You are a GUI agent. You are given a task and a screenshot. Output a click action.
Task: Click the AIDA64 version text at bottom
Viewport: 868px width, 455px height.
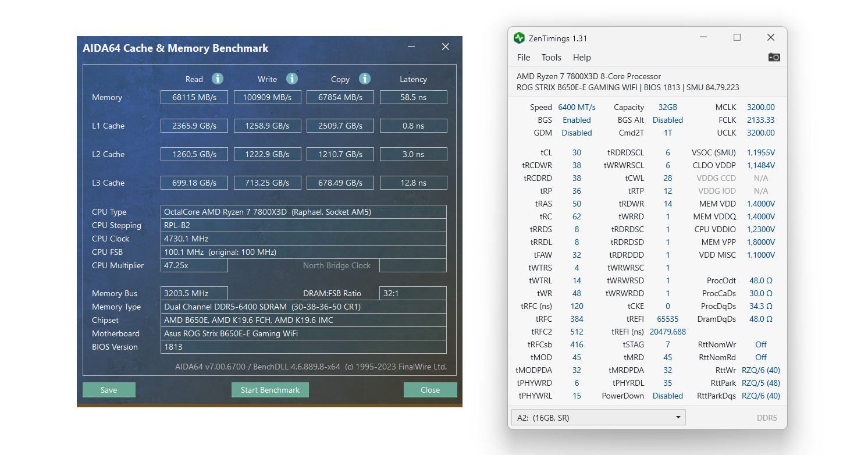click(311, 367)
